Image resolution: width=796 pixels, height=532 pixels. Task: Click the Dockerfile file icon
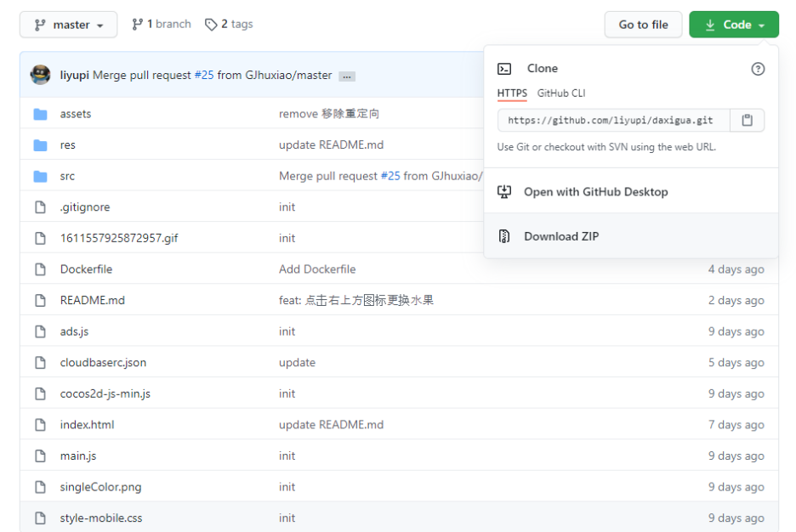click(40, 269)
